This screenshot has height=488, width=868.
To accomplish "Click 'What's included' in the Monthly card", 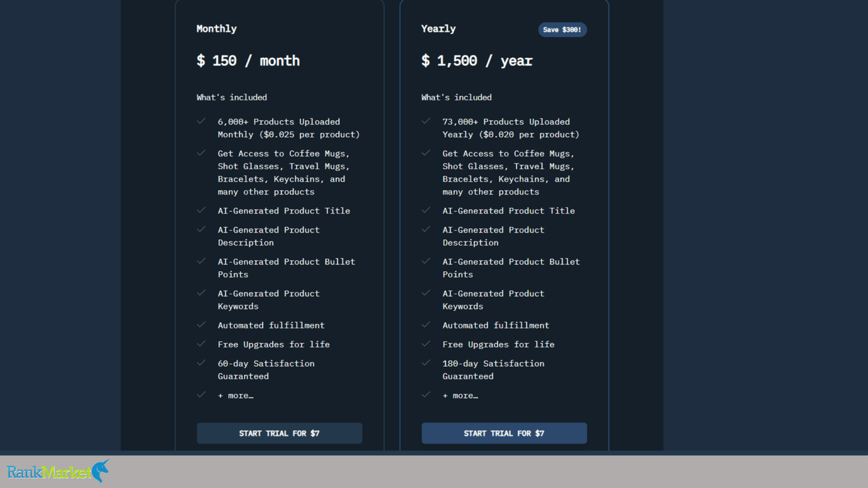I will click(232, 97).
